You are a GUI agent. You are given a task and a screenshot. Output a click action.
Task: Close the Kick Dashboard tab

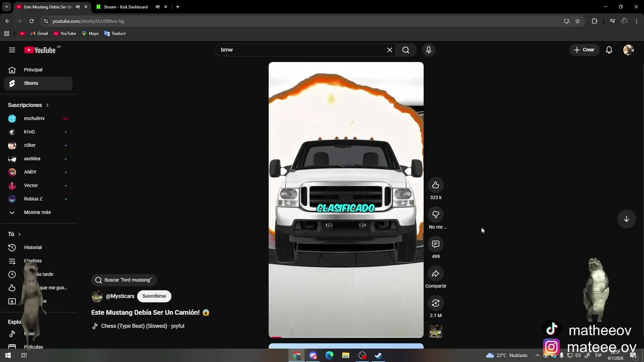tap(166, 7)
